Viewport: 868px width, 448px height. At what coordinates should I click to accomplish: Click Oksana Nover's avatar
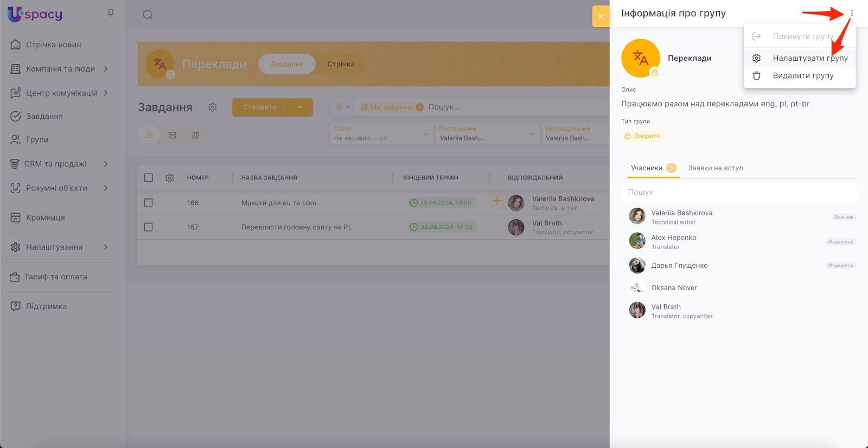coord(637,287)
